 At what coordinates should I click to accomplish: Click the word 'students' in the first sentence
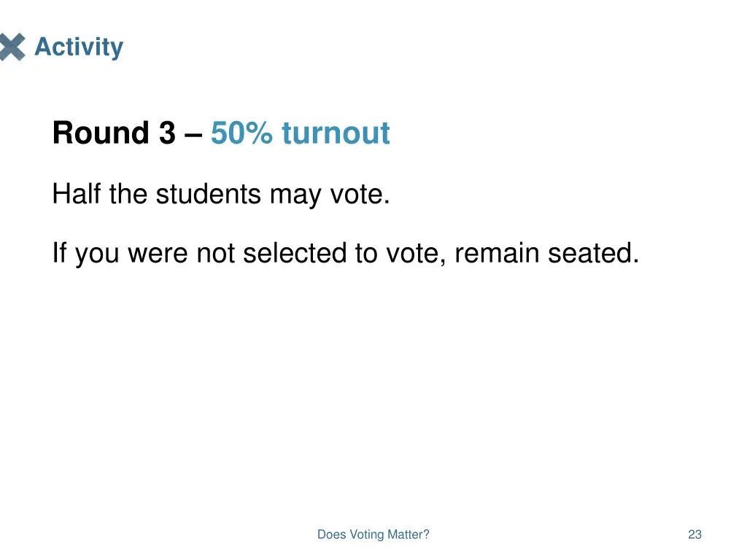click(208, 194)
